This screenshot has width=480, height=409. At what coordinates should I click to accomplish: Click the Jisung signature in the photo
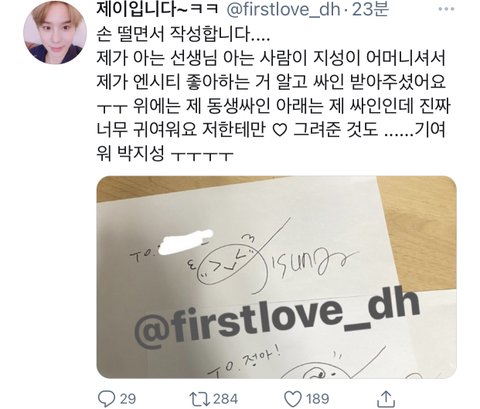tap(308, 263)
